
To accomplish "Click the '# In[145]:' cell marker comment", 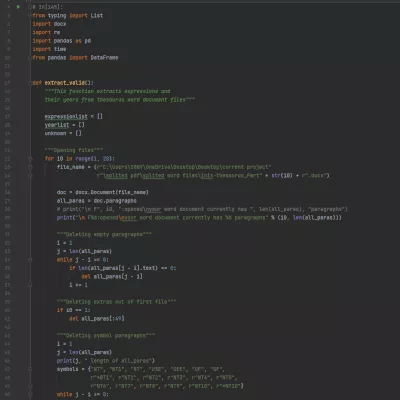I will click(47, 7).
